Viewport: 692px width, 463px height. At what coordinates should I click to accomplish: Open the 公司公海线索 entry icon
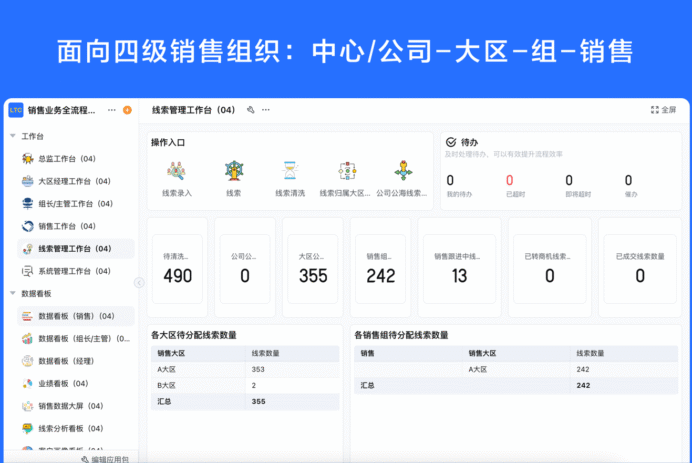pos(403,171)
